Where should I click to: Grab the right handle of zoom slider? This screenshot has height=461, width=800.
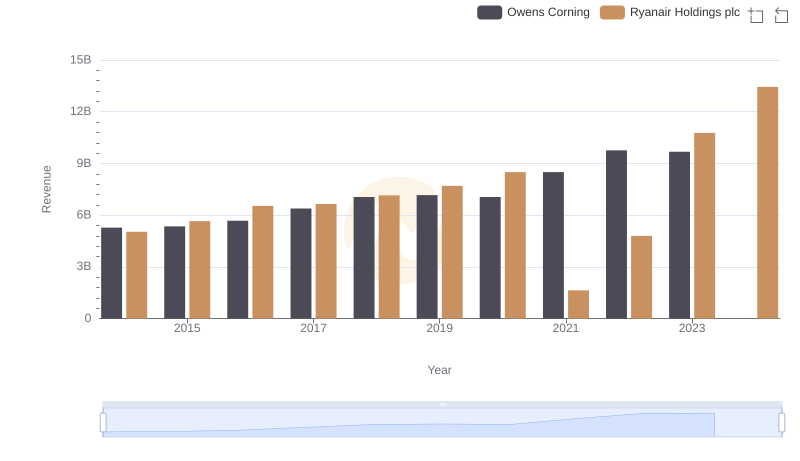point(781,423)
